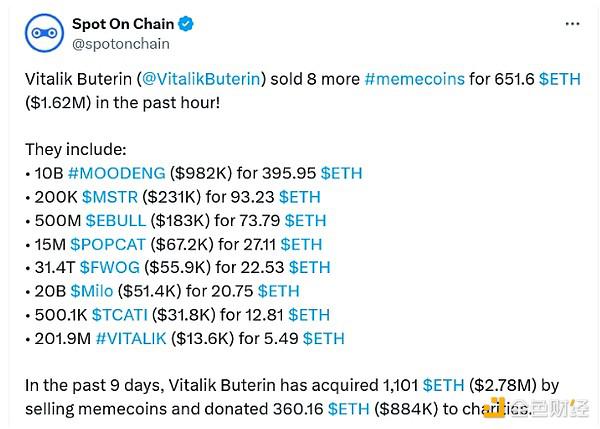
Task: Open the @VitalikButerin mention
Action: click(x=201, y=79)
